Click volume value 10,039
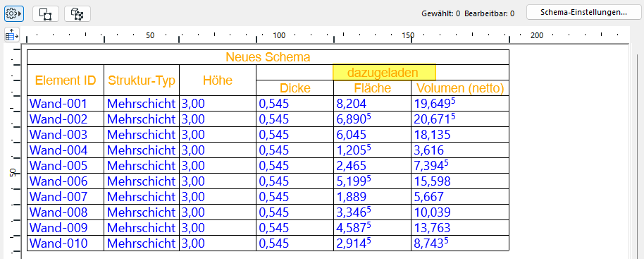The width and height of the screenshot is (644, 259). point(460,212)
